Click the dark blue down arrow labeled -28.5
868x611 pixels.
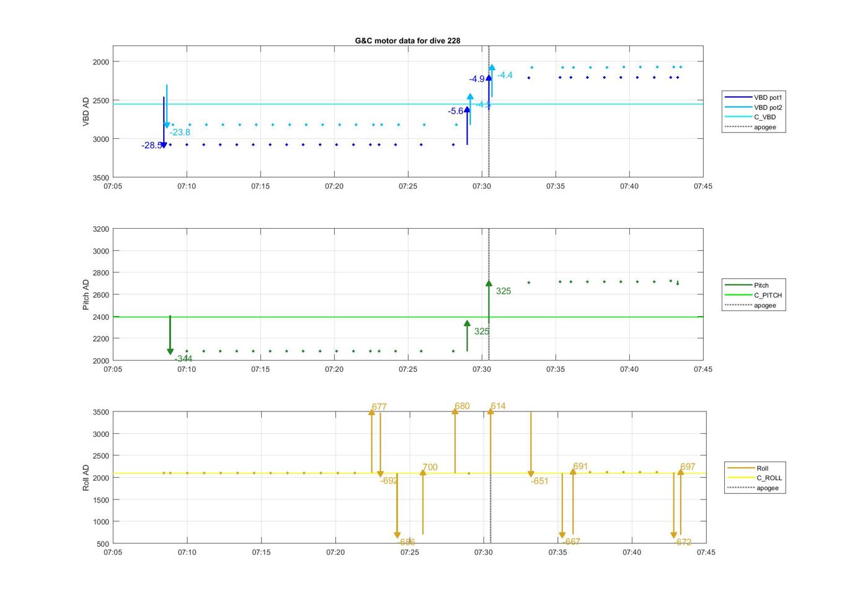(x=164, y=122)
